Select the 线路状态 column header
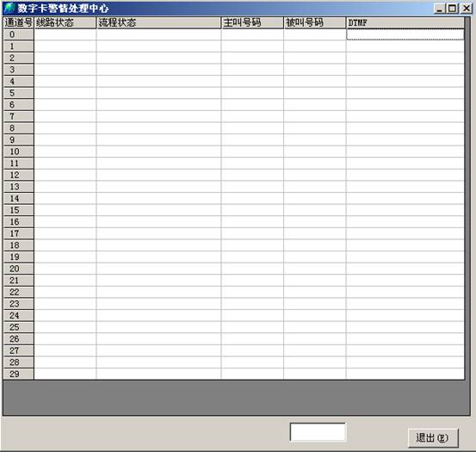This screenshot has height=452, width=476. pos(65,22)
